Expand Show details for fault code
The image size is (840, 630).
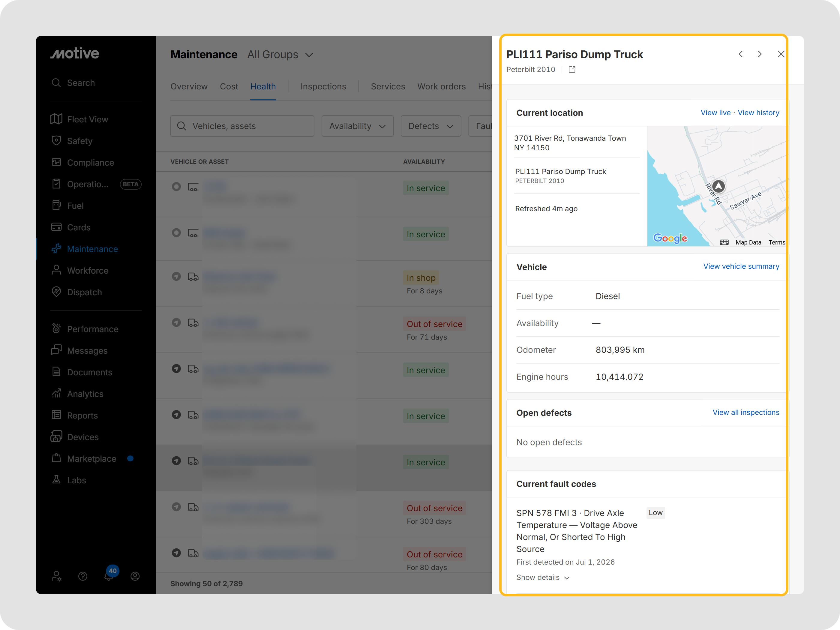pyautogui.click(x=543, y=577)
